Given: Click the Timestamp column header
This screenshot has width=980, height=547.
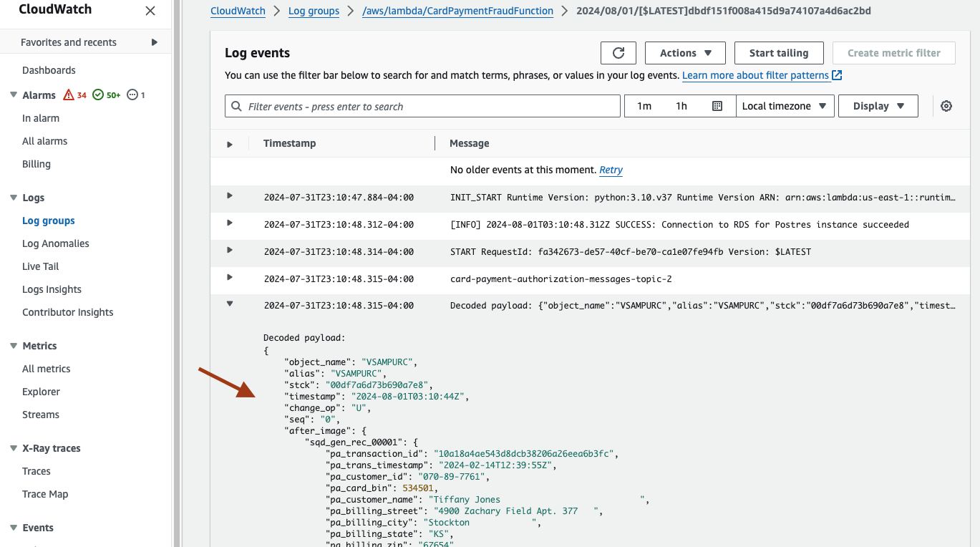Looking at the screenshot, I should [289, 143].
